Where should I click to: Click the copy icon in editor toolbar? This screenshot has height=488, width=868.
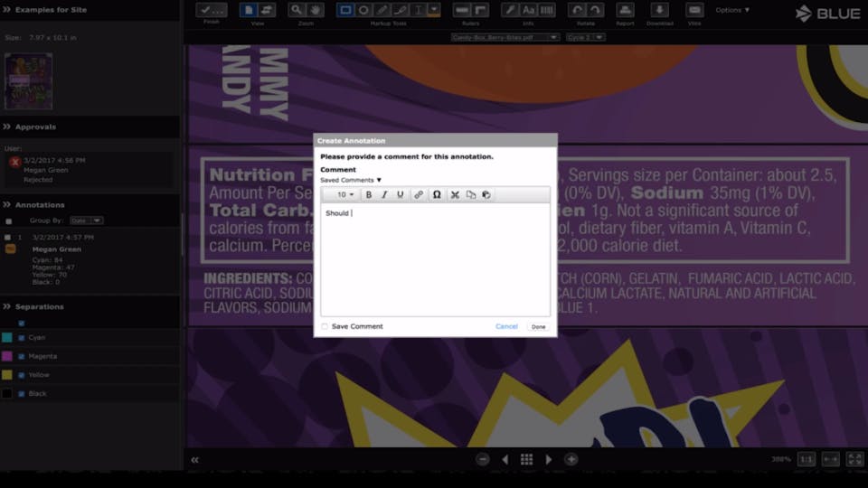tap(470, 195)
